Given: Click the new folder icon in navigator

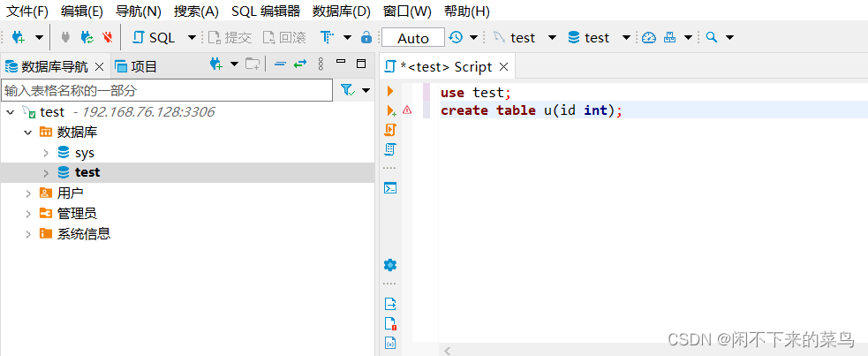Looking at the screenshot, I should click(x=253, y=64).
